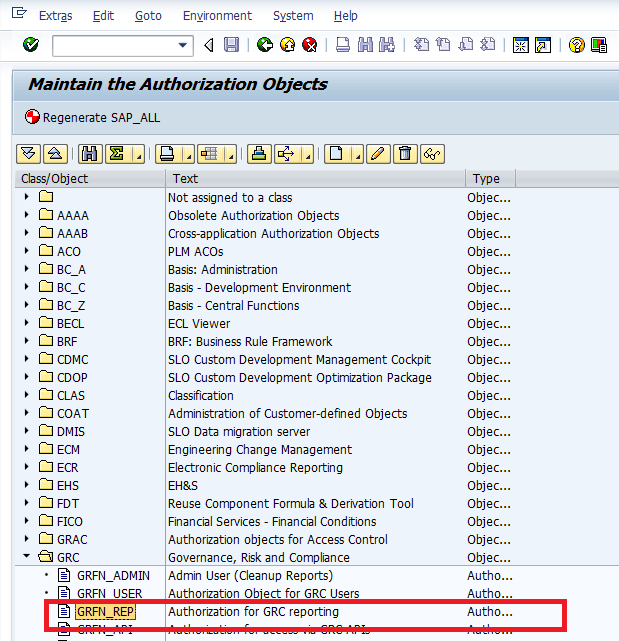Screen dimensions: 619x641
Task: Click Regenerate SAP_ALL button
Action: [x=92, y=118]
